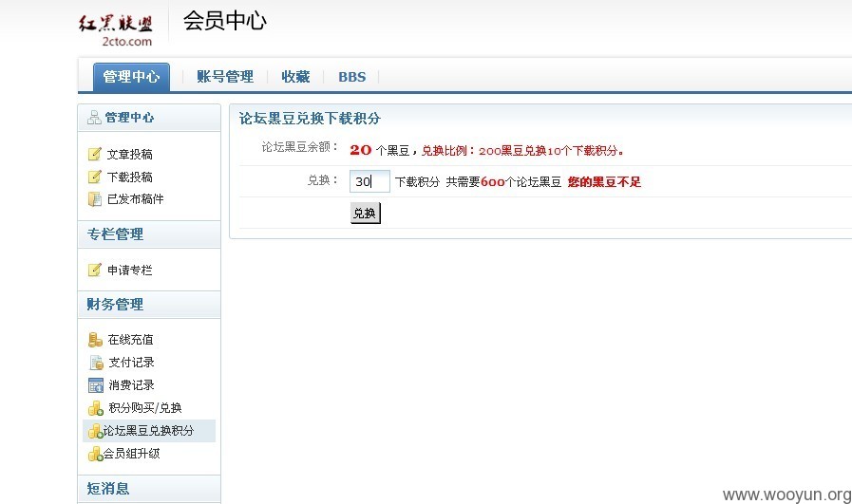Viewport: 852px width, 504px height.
Task: Click the 兑换 submit button
Action: coord(365,213)
